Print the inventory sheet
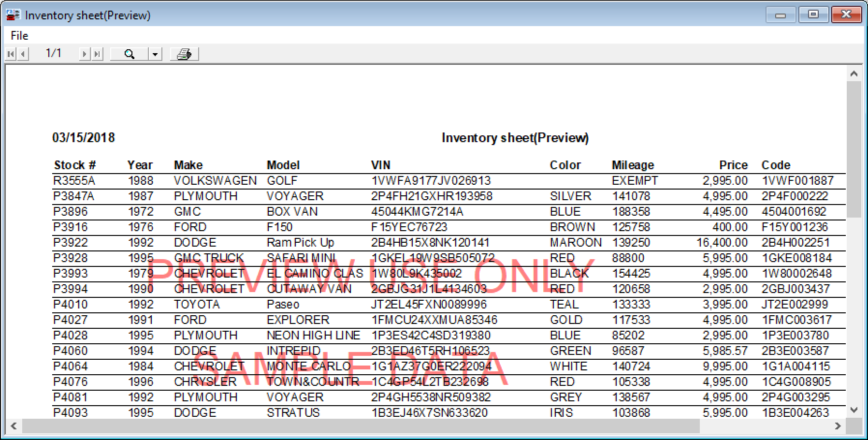This screenshot has width=868, height=440. (184, 54)
